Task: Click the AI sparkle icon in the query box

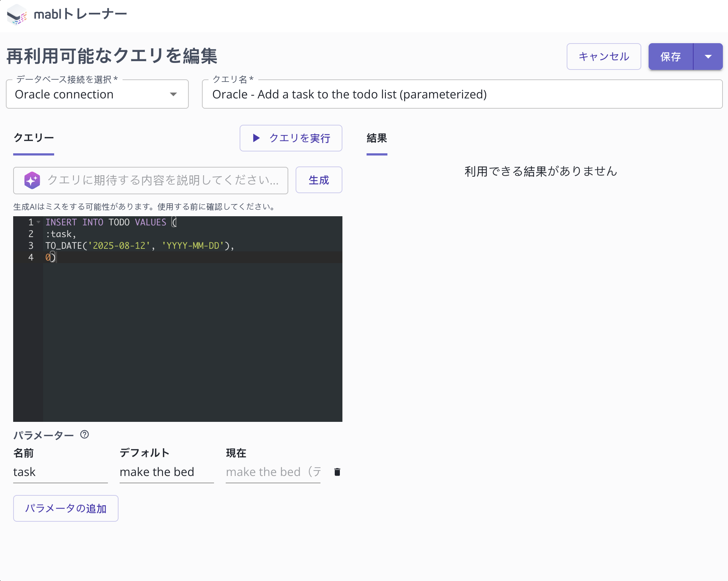Action: coord(33,180)
